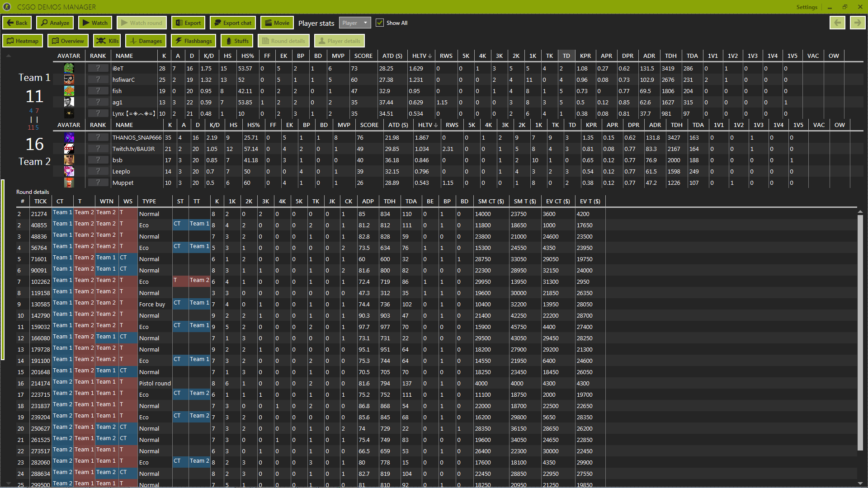Click fish's avatar thumbnail
The image size is (868, 488).
click(69, 91)
